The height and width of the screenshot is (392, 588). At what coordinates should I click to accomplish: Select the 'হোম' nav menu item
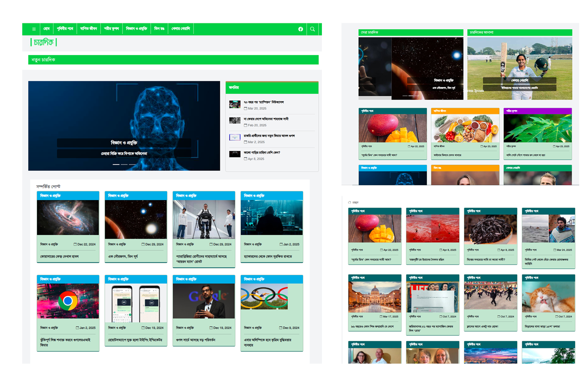[46, 29]
